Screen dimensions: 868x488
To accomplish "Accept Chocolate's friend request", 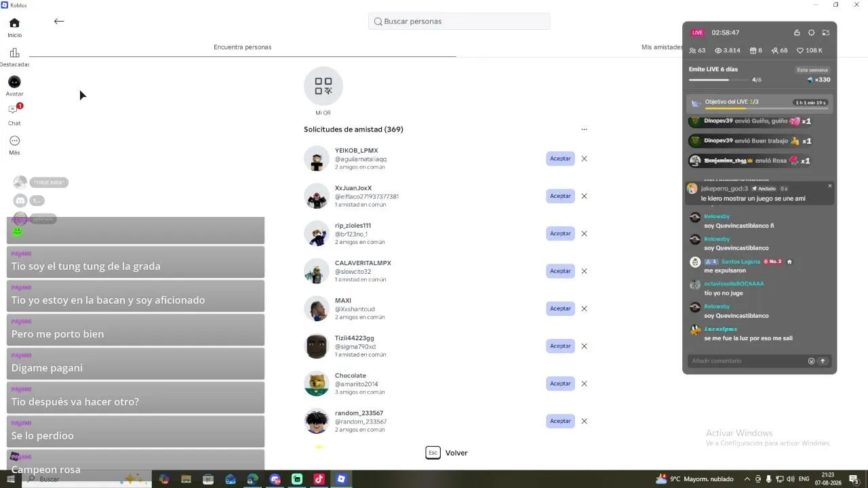I will pos(560,384).
